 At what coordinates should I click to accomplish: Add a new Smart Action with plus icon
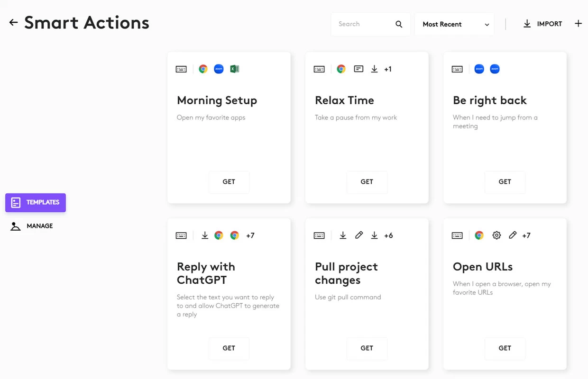pos(578,24)
